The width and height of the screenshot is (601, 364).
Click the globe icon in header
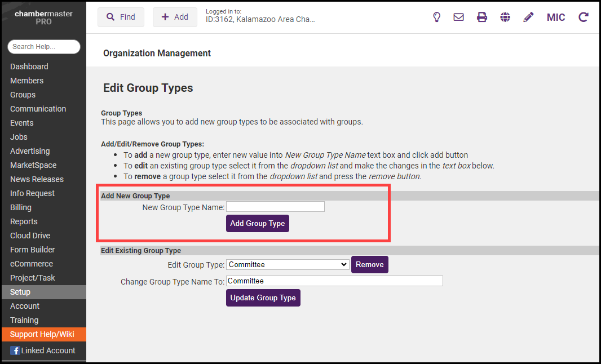[x=505, y=17]
